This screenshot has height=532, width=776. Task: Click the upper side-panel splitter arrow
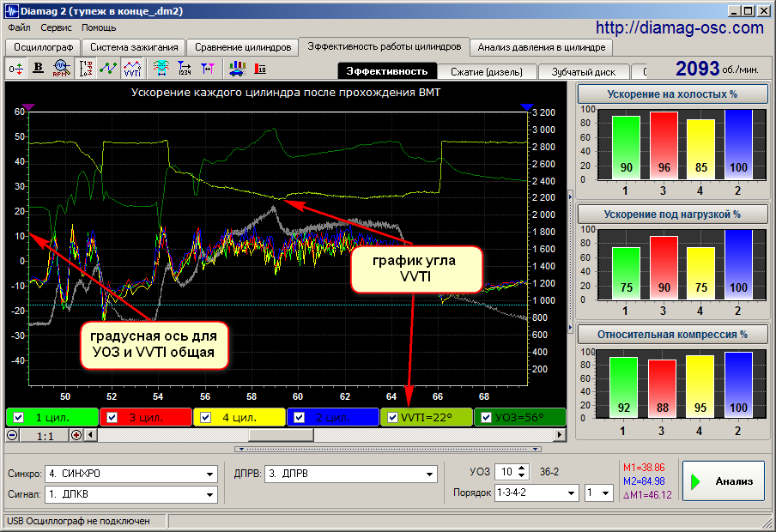point(570,196)
